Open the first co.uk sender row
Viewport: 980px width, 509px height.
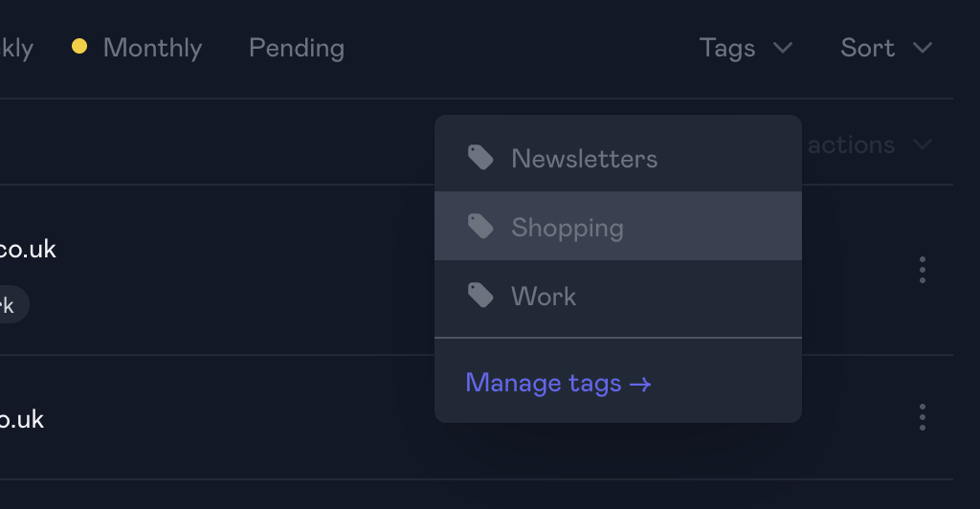(x=28, y=250)
